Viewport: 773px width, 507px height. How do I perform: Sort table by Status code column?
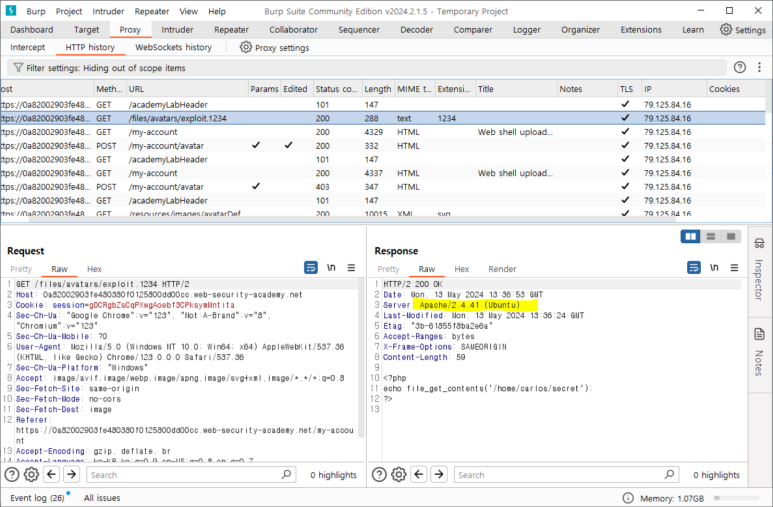coord(337,89)
